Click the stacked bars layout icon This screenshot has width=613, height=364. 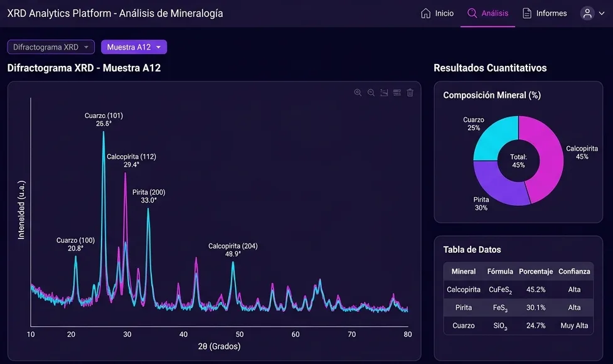click(397, 93)
